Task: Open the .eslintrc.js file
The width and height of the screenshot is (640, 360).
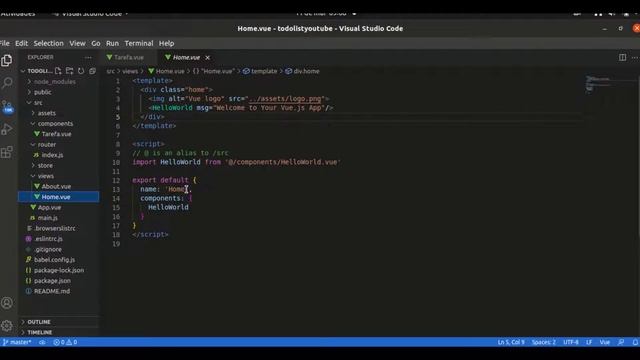Action: [48, 239]
